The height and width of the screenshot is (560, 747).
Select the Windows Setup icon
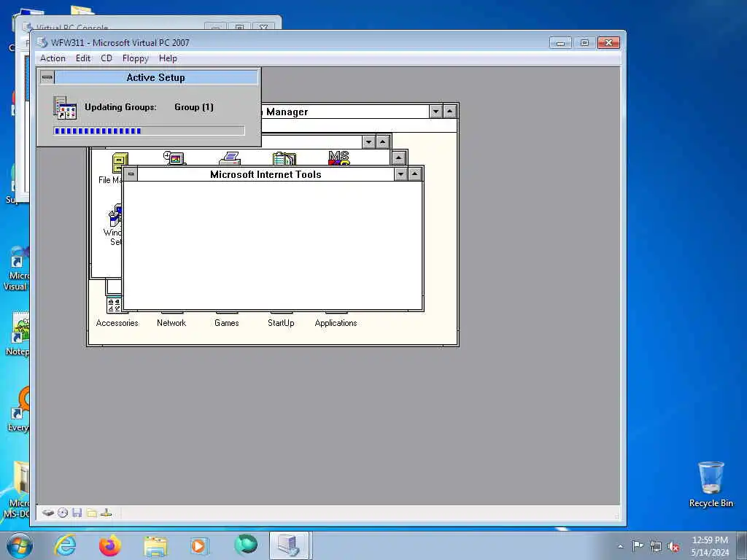[115, 215]
